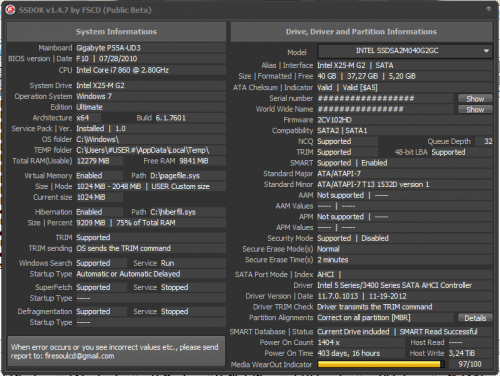This screenshot has width=500, height=376.
Task: Click the hibernation size 9209 MiB
Action: coord(91,223)
